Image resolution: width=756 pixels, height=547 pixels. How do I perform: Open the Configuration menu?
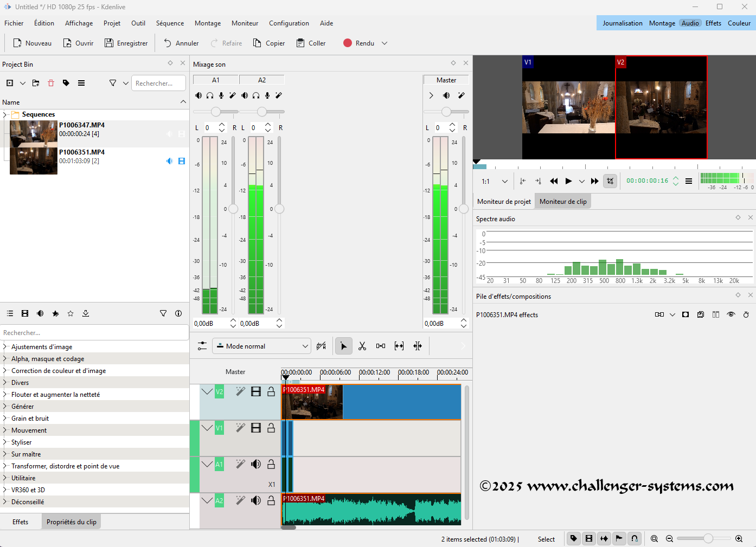click(x=289, y=23)
